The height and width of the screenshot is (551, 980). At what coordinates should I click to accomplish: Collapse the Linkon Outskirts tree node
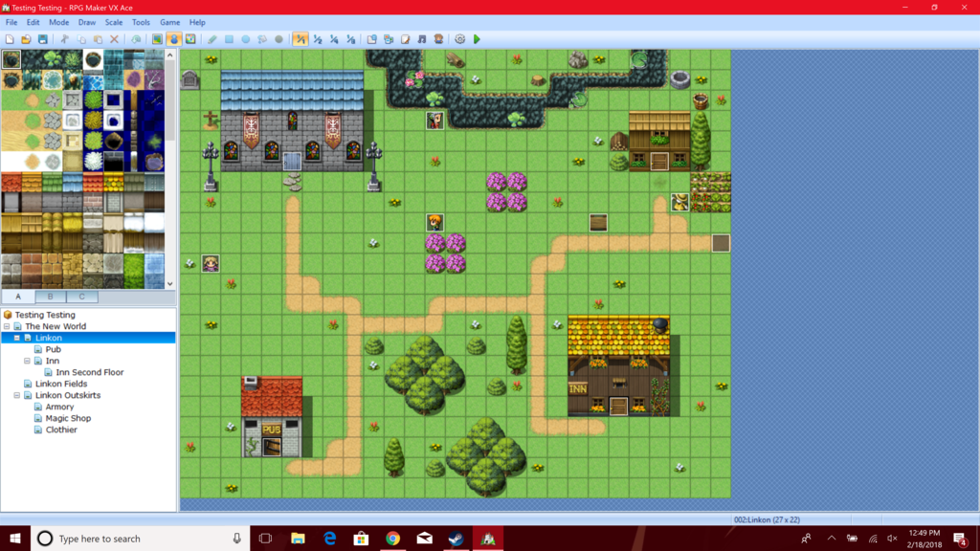17,395
